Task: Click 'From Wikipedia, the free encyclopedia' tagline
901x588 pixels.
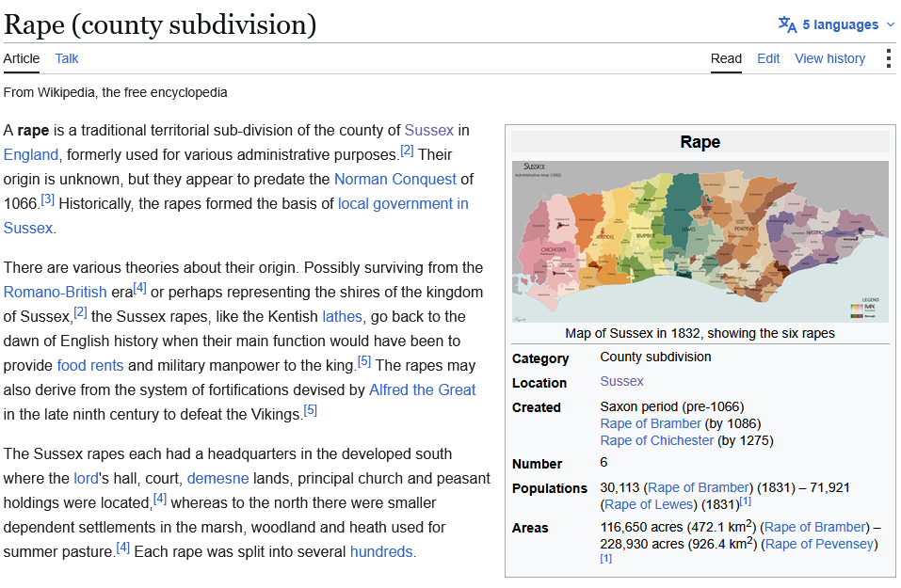Action: 116,92
